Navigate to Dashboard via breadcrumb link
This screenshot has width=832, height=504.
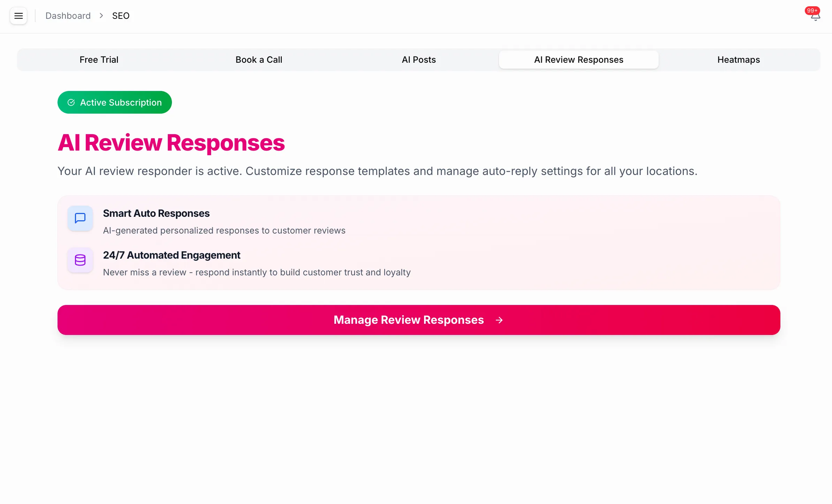pyautogui.click(x=68, y=16)
